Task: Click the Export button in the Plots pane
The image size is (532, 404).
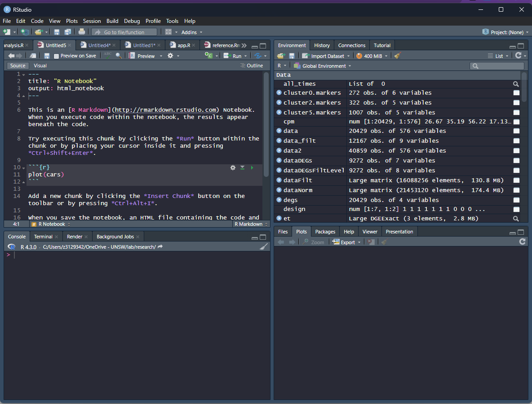Action: (x=346, y=242)
